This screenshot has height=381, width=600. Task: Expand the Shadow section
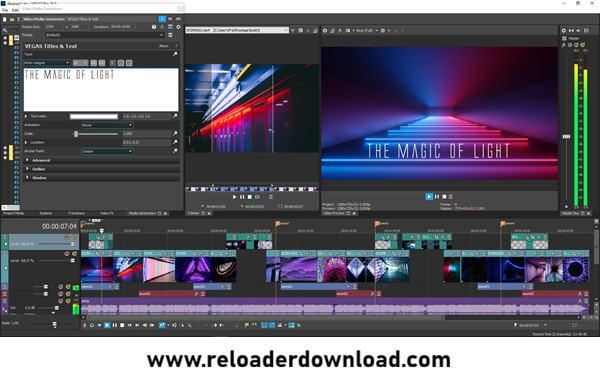click(27, 177)
